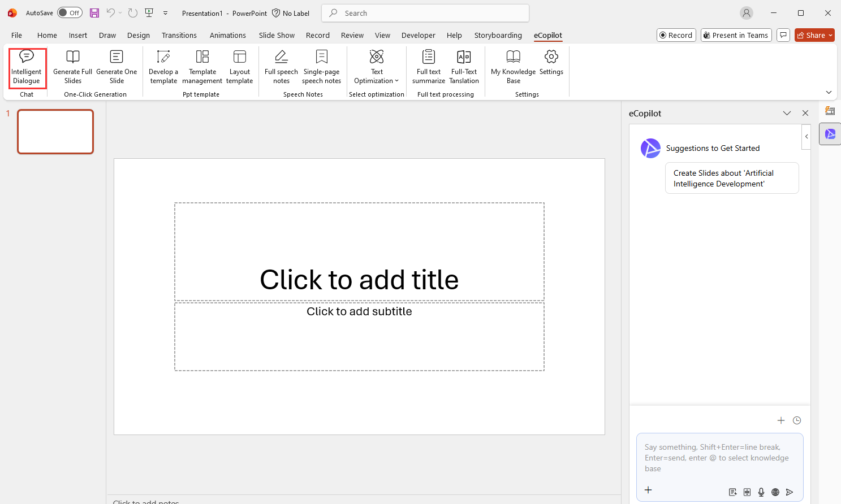This screenshot has height=504, width=841.
Task: Toggle AutoSave switch
Action: coord(70,13)
